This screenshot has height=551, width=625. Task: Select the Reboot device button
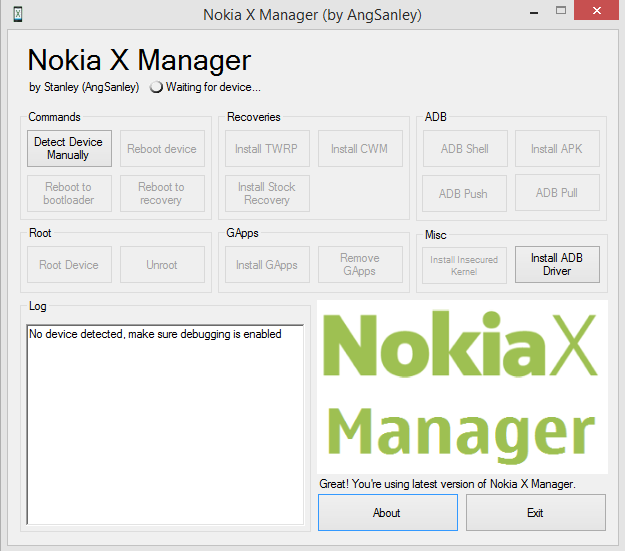pyautogui.click(x=162, y=149)
